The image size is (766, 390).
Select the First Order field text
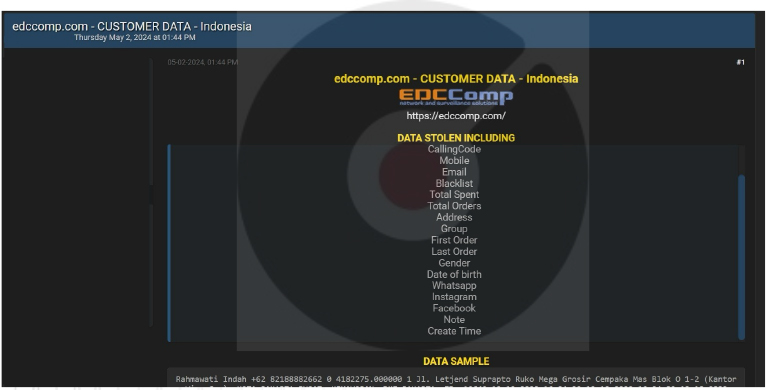point(454,240)
